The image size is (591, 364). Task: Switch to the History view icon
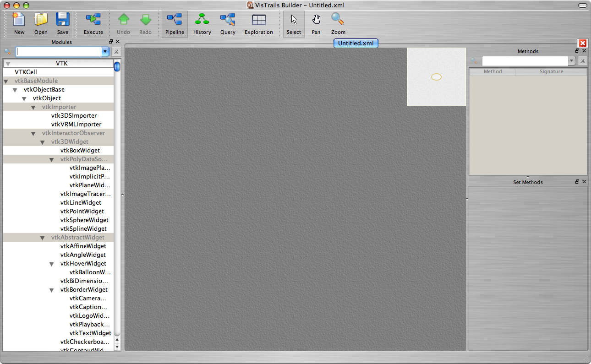(x=202, y=20)
